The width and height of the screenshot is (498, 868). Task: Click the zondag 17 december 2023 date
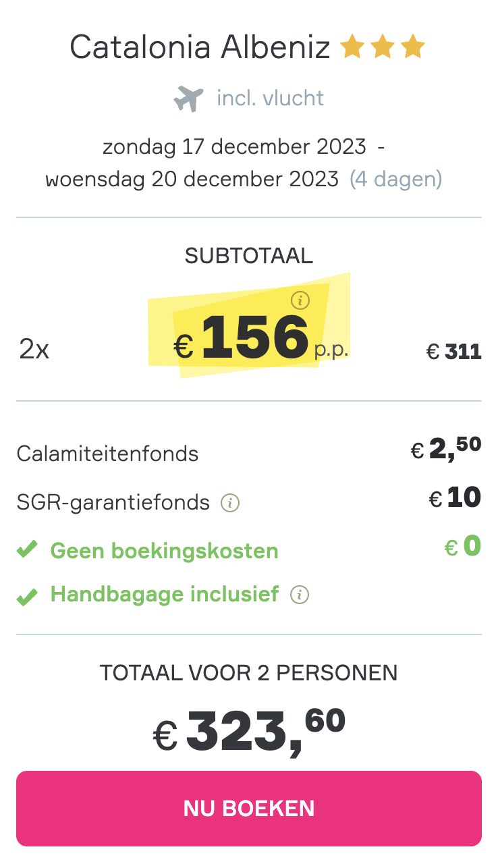point(234,146)
